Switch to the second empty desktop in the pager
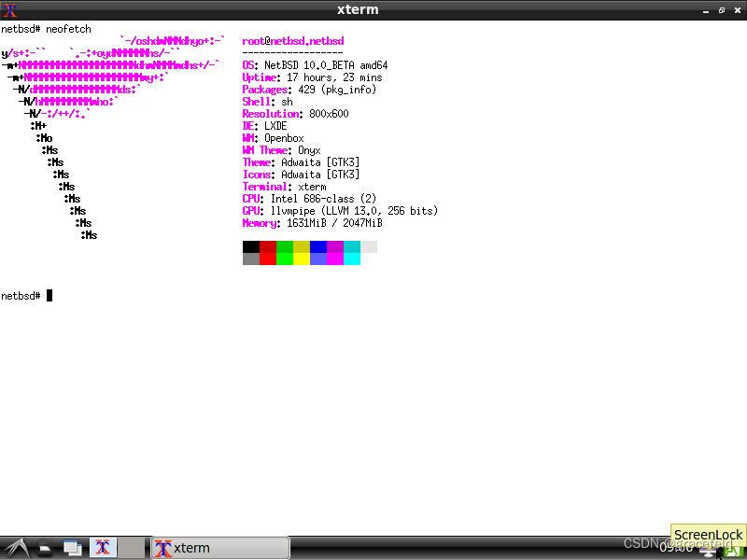The height and width of the screenshot is (560, 747). tap(131, 548)
